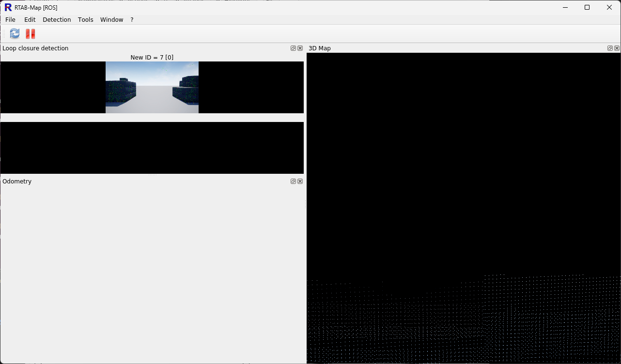Detach the Odometry panel into a floating window
This screenshot has height=364, width=621.
pos(293,182)
